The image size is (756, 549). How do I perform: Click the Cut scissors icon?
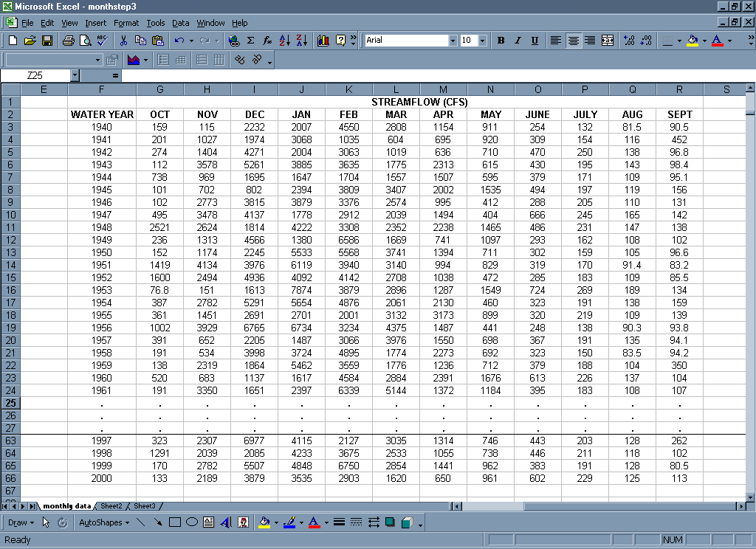click(x=123, y=41)
